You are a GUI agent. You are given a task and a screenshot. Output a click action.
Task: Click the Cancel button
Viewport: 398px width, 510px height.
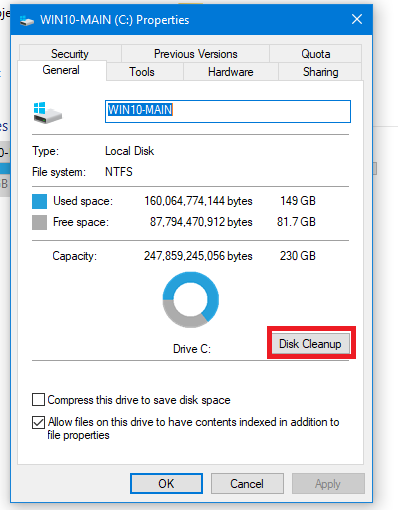[x=247, y=483]
